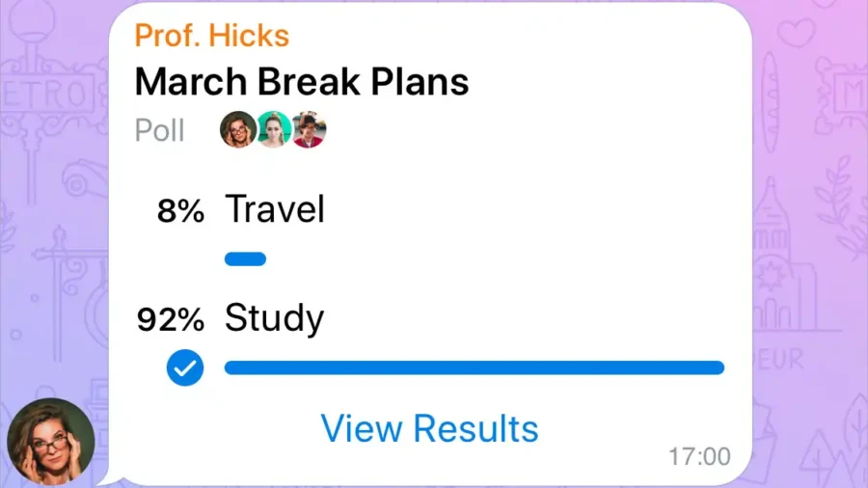This screenshot has height=488, width=868.
Task: Click the third voter avatar in red
Action: pos(309,129)
